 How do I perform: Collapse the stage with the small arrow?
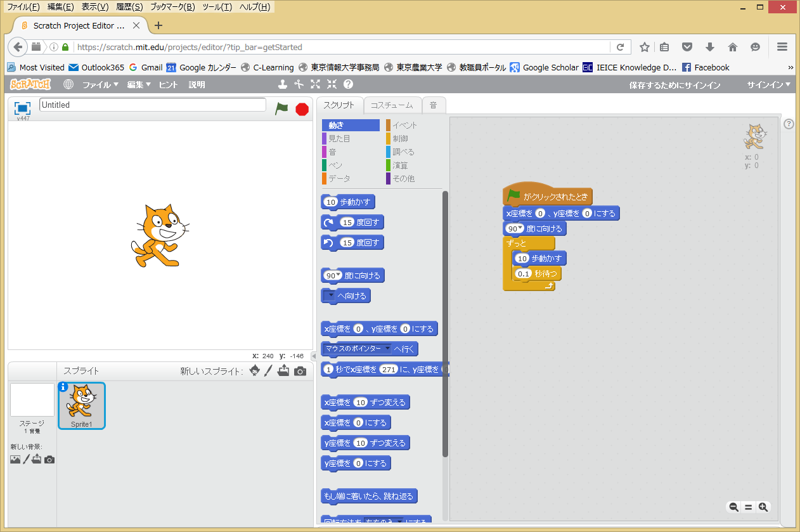click(x=314, y=356)
